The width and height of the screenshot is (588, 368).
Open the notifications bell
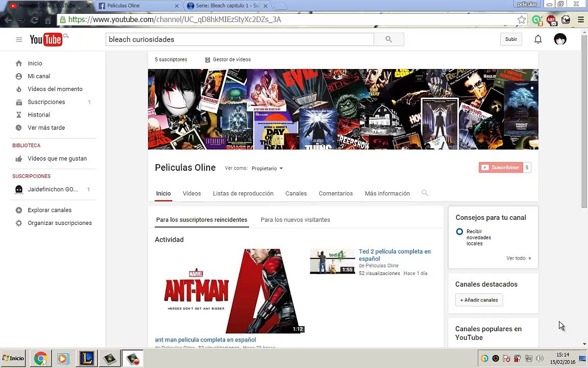(x=538, y=39)
